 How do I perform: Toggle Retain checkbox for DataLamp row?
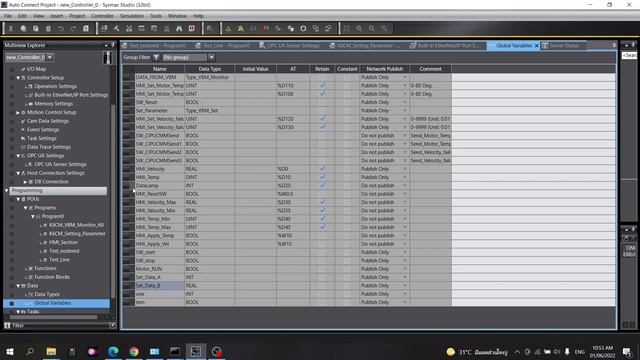coord(322,185)
